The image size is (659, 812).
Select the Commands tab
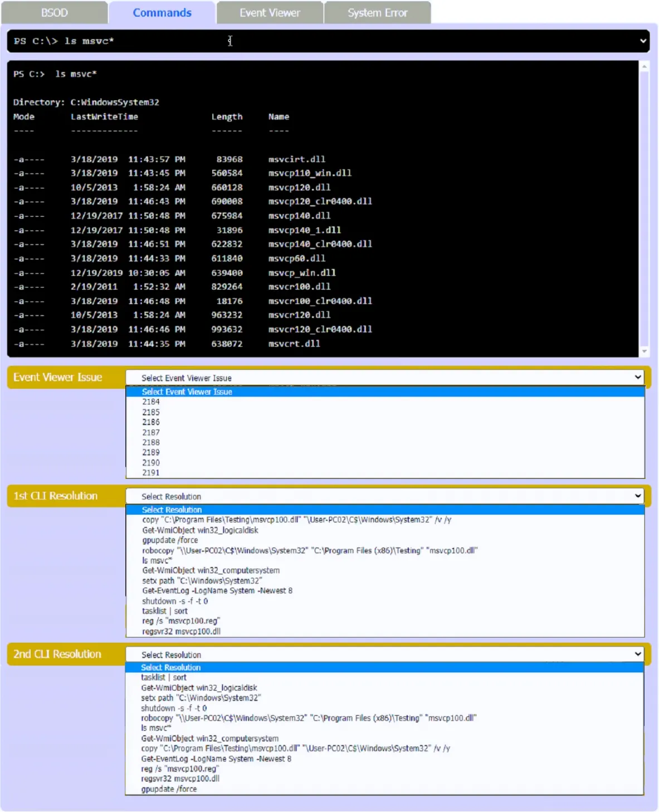tap(162, 13)
